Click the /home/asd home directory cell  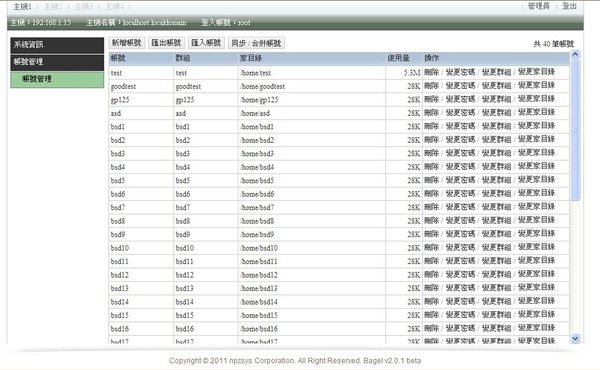tap(312, 113)
